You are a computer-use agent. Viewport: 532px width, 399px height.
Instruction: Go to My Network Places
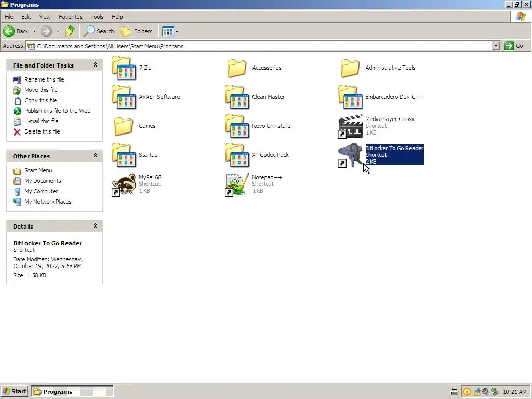click(48, 202)
